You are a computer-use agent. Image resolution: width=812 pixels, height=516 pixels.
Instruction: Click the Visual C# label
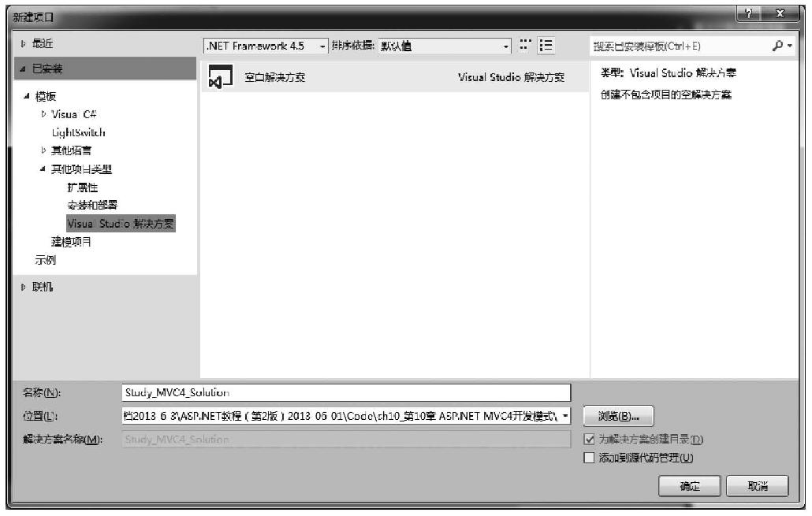pos(73,114)
